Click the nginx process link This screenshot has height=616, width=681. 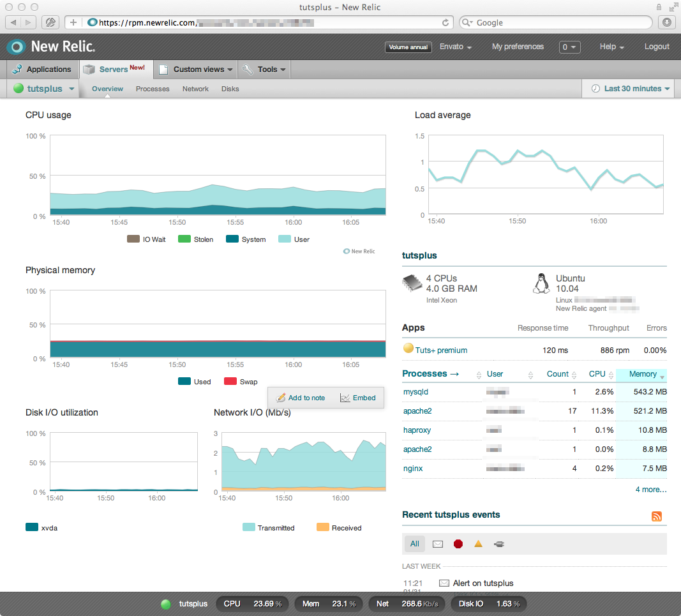pyautogui.click(x=412, y=469)
